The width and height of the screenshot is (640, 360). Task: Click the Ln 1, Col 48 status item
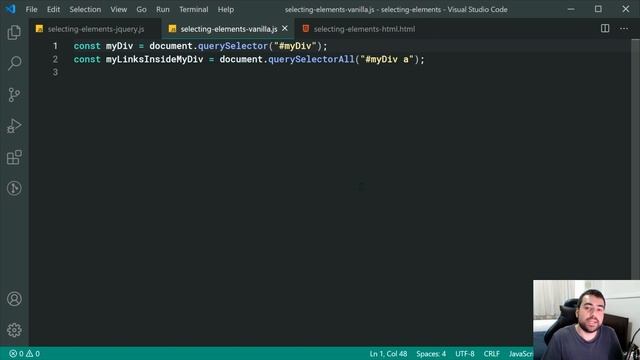pyautogui.click(x=388, y=353)
